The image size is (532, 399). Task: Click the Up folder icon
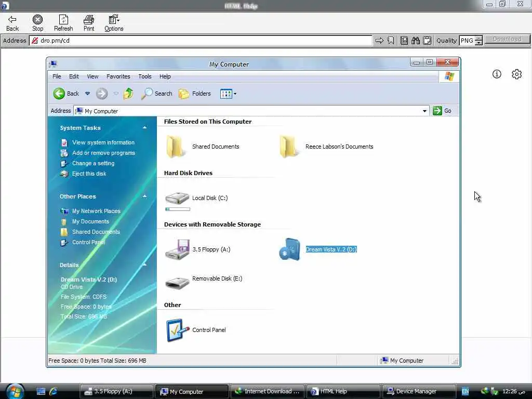(x=129, y=94)
